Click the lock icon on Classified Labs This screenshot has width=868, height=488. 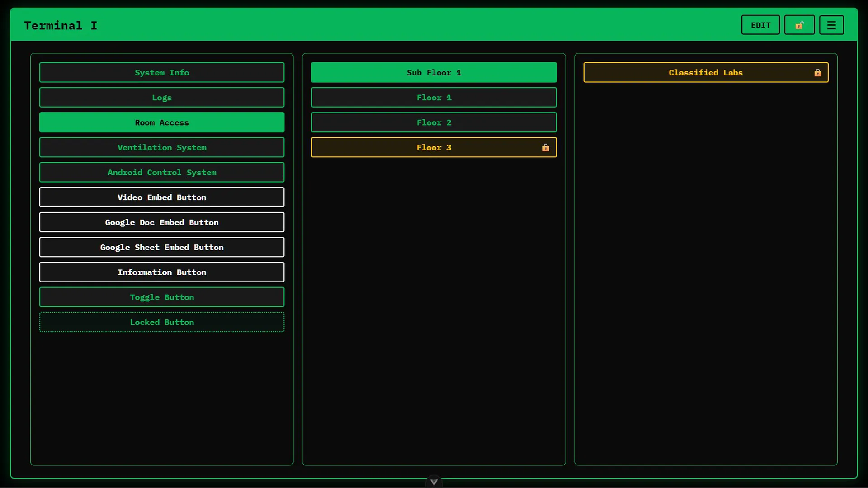tap(817, 73)
